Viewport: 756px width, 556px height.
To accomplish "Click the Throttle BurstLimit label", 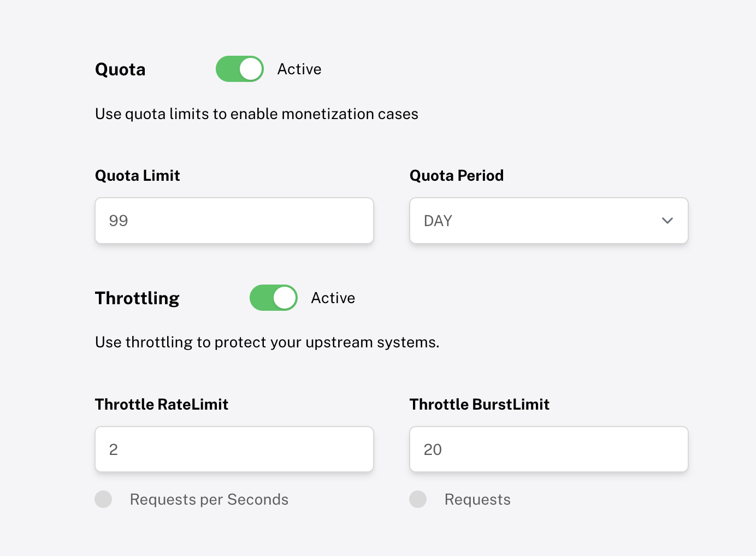I will click(x=479, y=404).
